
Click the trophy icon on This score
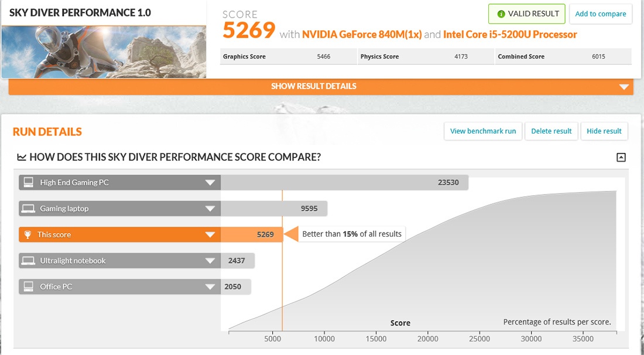click(x=28, y=234)
